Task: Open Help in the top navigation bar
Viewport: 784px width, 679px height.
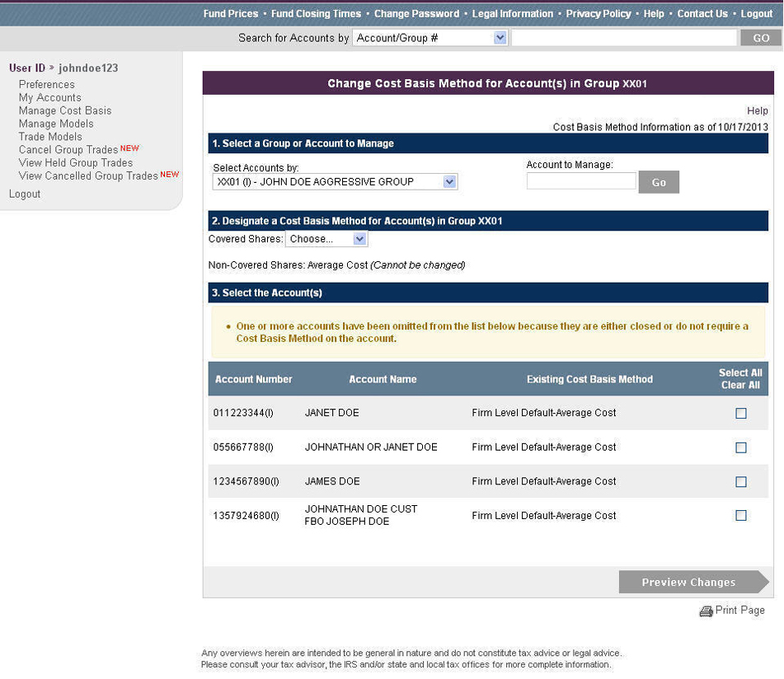Action: [x=654, y=13]
